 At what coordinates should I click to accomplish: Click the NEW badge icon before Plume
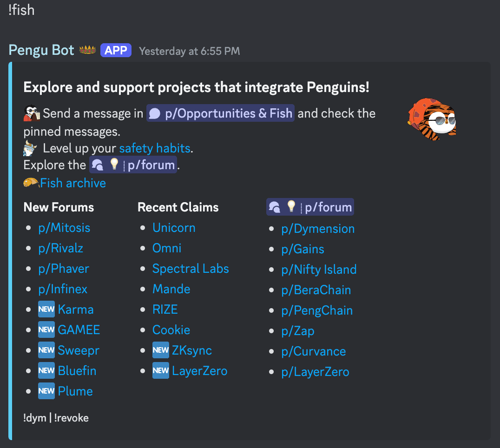click(46, 391)
